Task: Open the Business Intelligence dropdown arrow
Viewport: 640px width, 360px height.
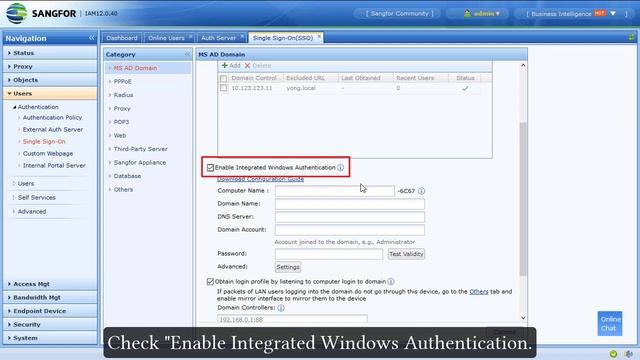Action: pos(613,13)
